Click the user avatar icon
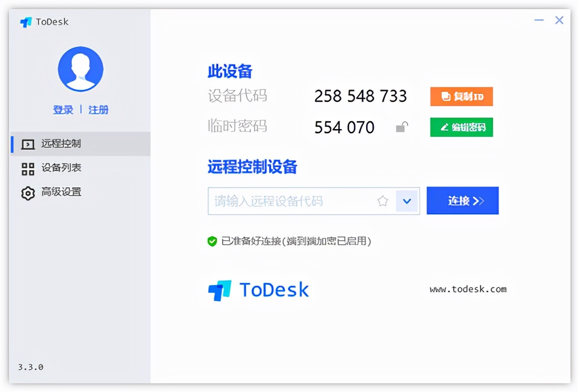Image resolution: width=578 pixels, height=392 pixels. click(80, 69)
